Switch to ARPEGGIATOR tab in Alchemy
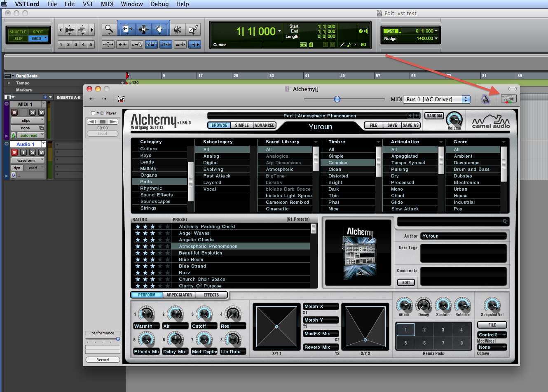This screenshot has width=548, height=392. (x=179, y=295)
